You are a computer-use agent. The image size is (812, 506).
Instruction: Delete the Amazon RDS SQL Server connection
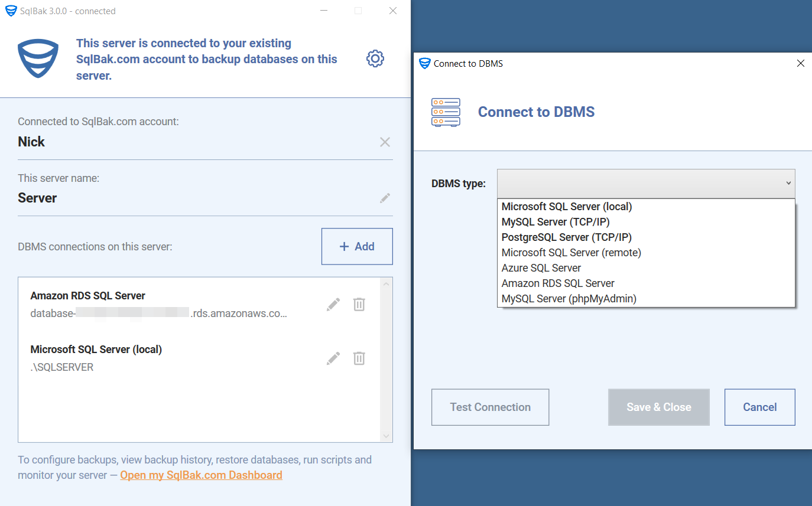click(x=359, y=304)
